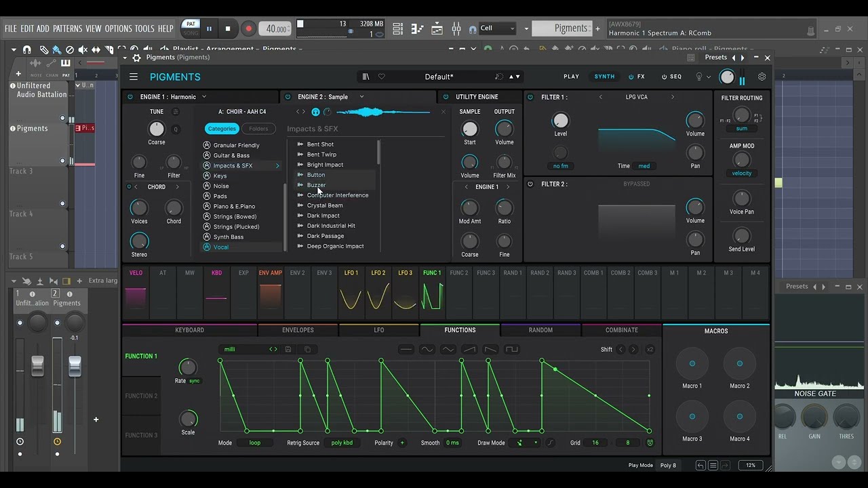Screen dimensions: 868x488
Task: Copy the function with the copy icon
Action: 307,349
